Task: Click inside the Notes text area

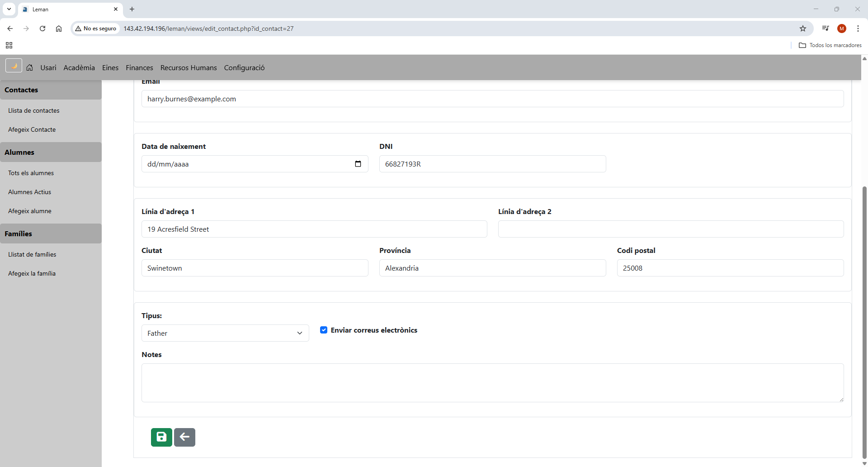Action: coord(492,383)
